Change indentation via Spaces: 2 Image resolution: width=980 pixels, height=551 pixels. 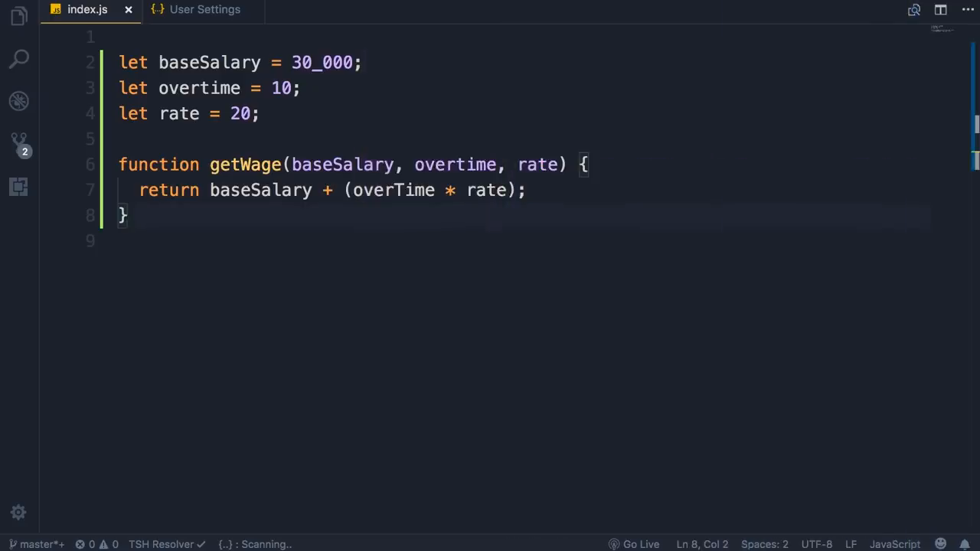(764, 544)
